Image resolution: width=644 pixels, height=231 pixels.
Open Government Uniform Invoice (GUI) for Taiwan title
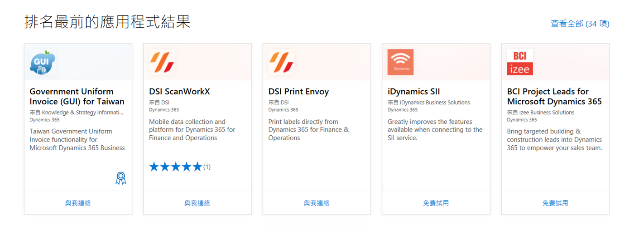pyautogui.click(x=77, y=97)
